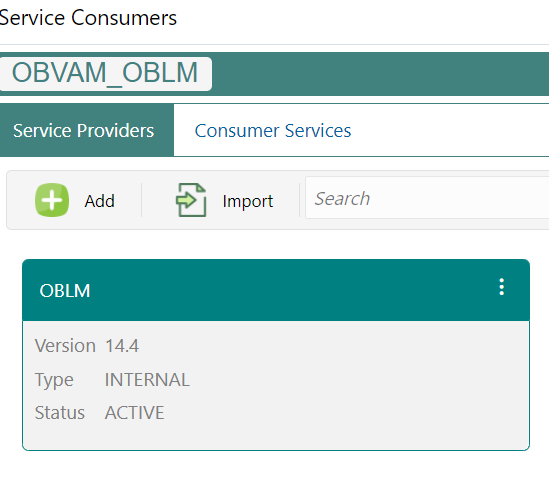Click the OBLM card title header
549x479 pixels.
coord(276,290)
